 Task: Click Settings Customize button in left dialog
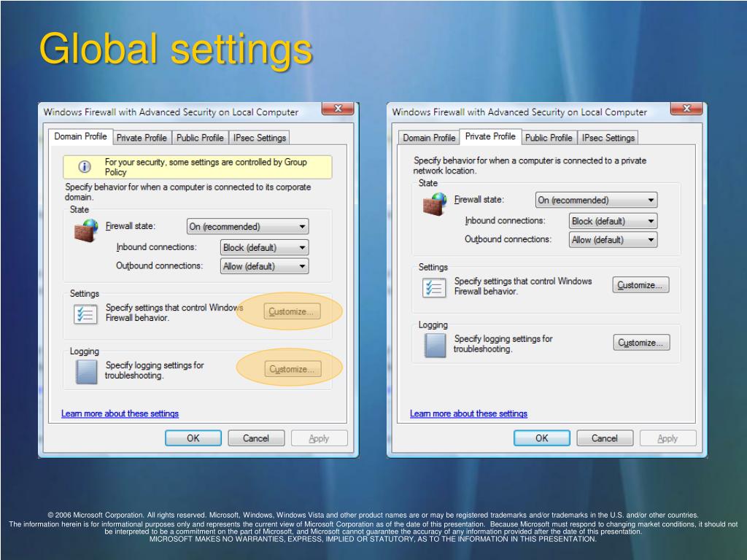click(292, 311)
